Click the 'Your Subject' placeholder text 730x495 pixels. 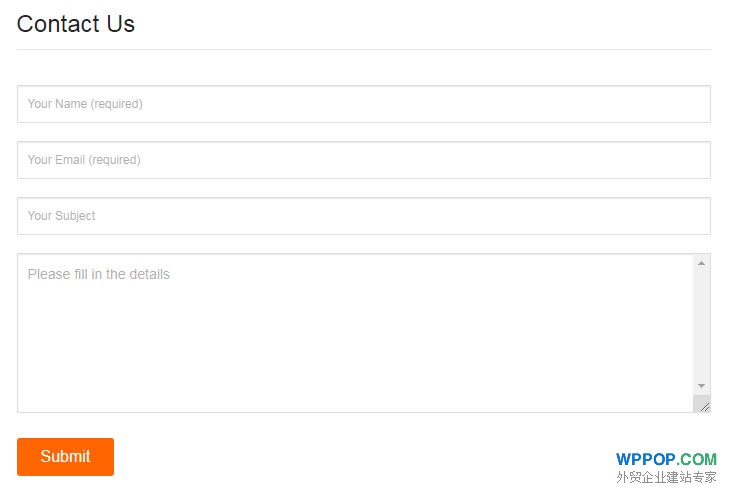coord(61,216)
